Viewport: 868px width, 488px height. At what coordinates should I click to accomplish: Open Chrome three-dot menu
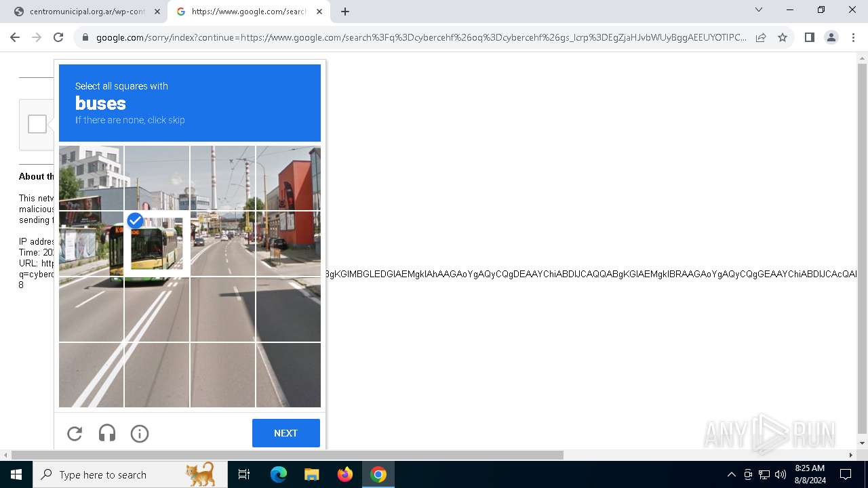coord(852,37)
